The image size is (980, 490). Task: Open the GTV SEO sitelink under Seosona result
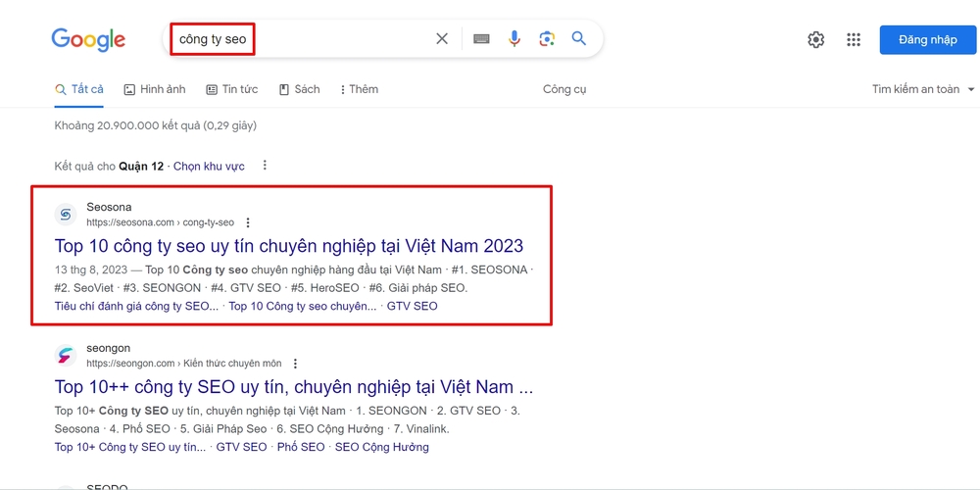tap(413, 306)
